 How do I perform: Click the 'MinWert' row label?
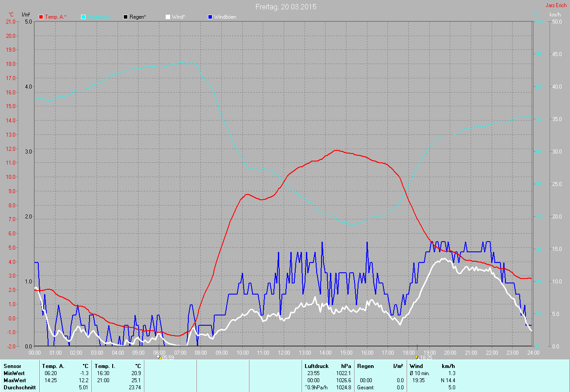coord(15,373)
